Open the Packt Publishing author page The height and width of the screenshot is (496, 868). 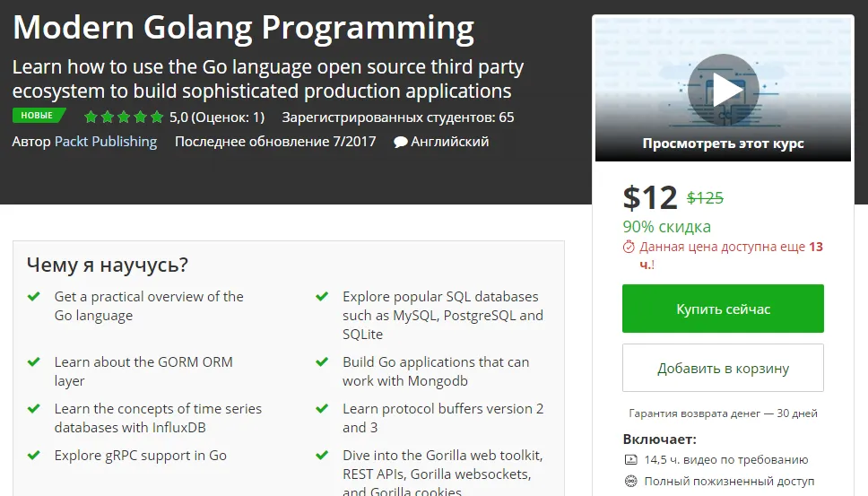106,142
